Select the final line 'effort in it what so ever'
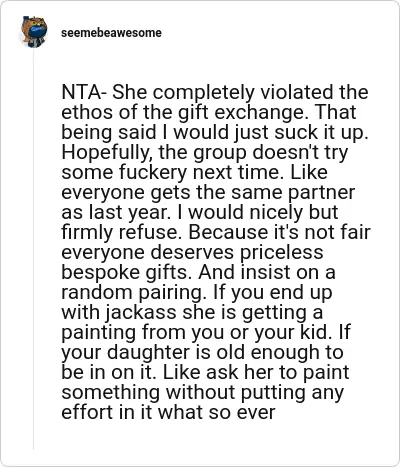 [x=168, y=412]
